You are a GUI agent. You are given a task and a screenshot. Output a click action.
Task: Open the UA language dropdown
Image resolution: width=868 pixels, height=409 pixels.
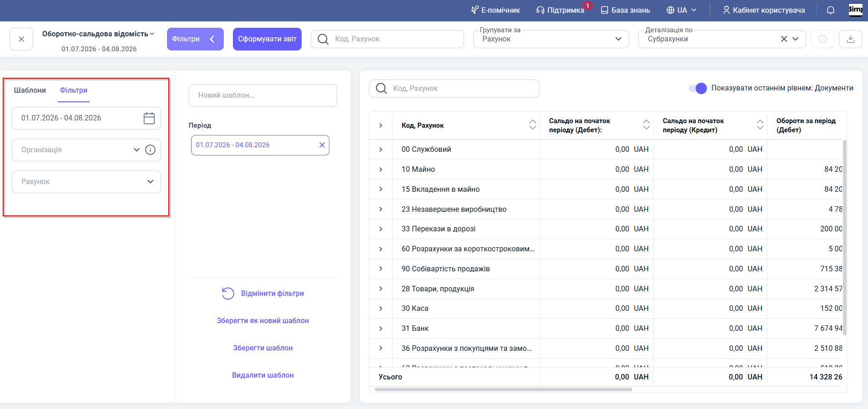(x=681, y=10)
